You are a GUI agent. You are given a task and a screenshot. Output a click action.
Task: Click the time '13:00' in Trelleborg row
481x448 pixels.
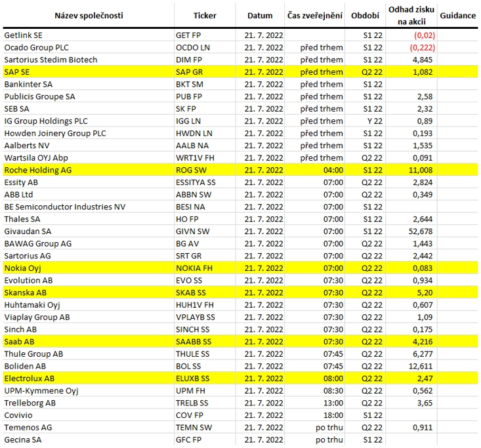[x=333, y=403]
